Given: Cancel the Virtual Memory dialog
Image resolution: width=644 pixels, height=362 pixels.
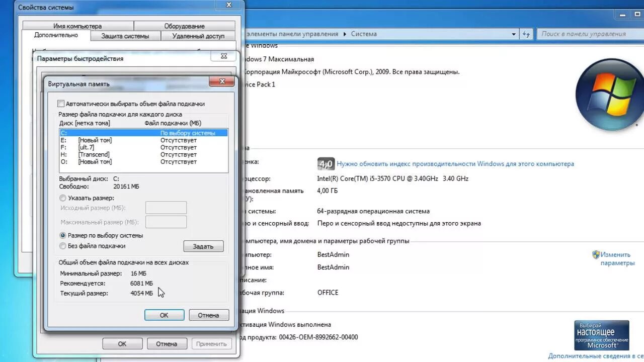Looking at the screenshot, I should coord(208,315).
